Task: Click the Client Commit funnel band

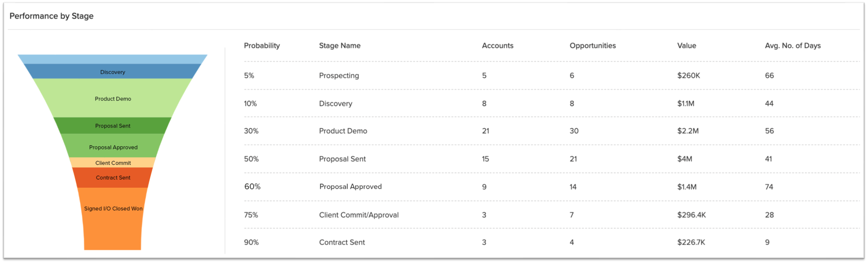Action: (113, 163)
